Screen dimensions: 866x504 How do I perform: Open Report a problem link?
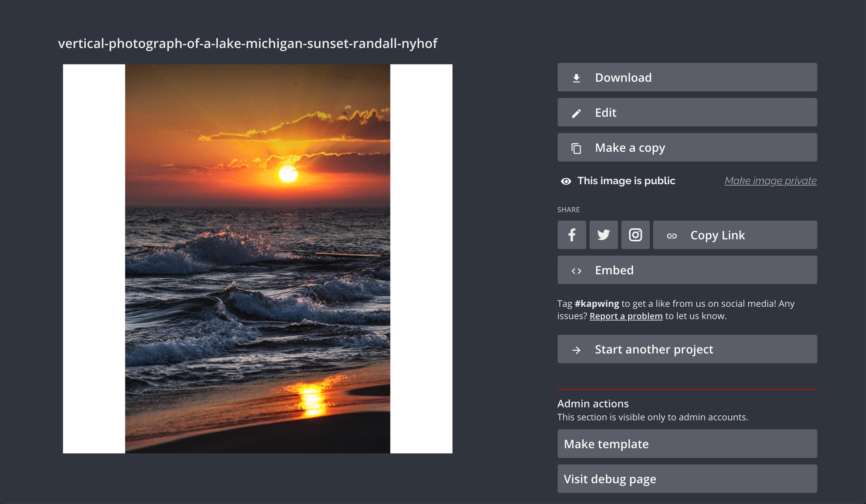626,316
